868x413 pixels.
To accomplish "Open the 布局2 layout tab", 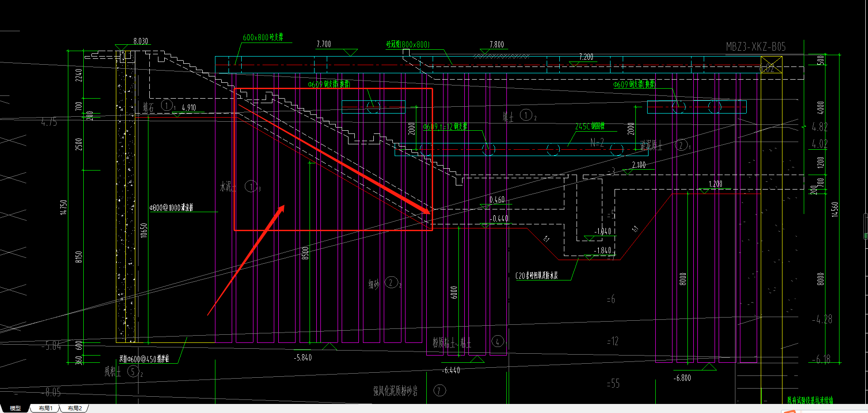I will 75,408.
